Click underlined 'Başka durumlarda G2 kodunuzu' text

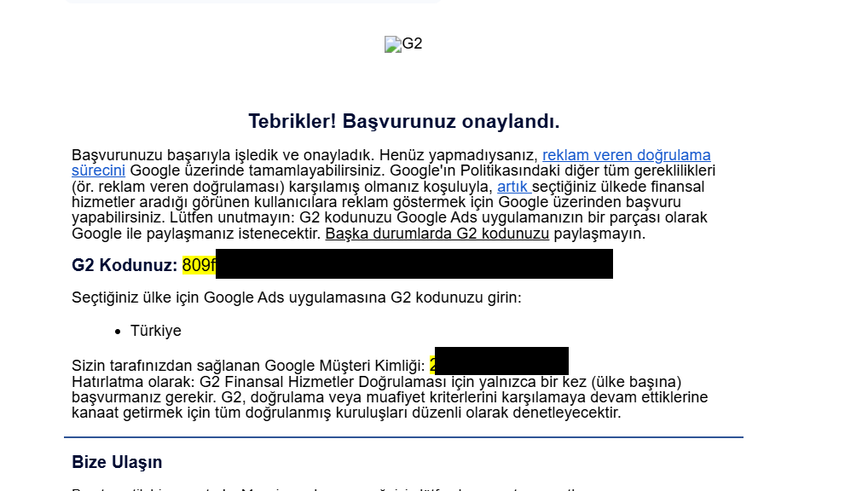click(x=437, y=234)
